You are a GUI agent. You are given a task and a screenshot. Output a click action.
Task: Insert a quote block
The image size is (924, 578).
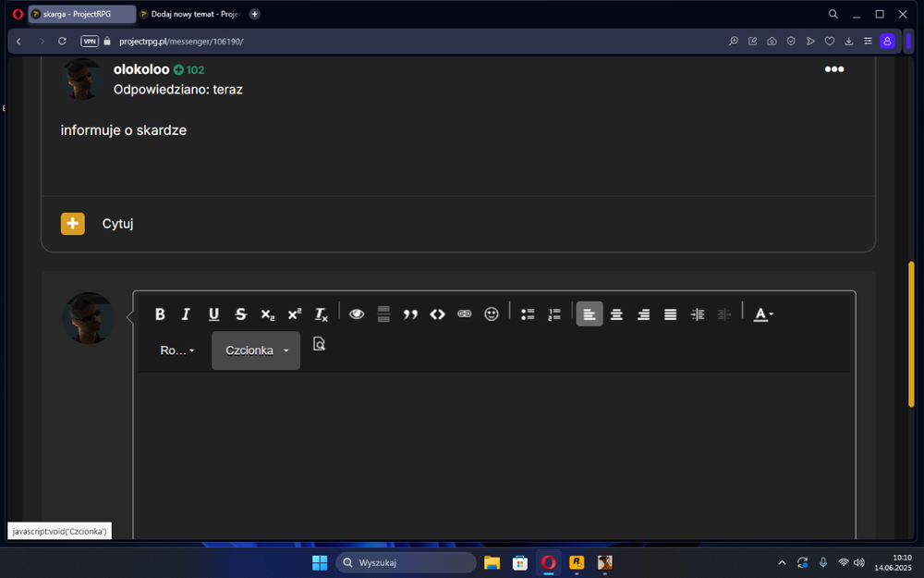pyautogui.click(x=410, y=314)
